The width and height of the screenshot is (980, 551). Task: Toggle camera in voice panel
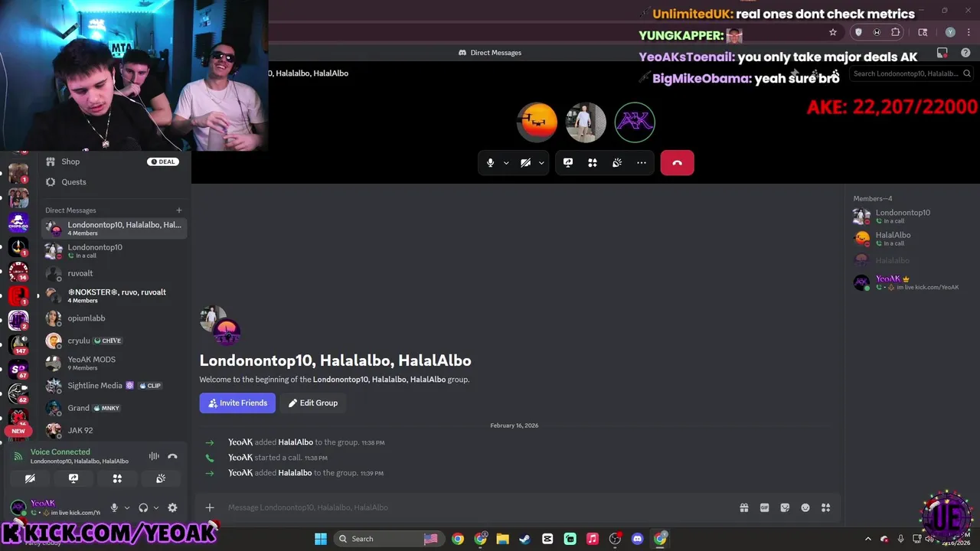pos(30,478)
